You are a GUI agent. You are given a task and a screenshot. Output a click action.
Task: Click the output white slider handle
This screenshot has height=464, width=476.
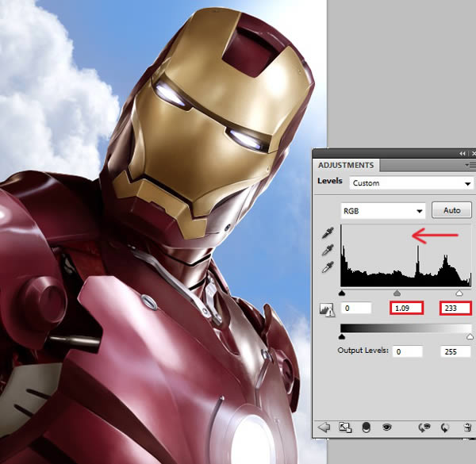coord(470,336)
